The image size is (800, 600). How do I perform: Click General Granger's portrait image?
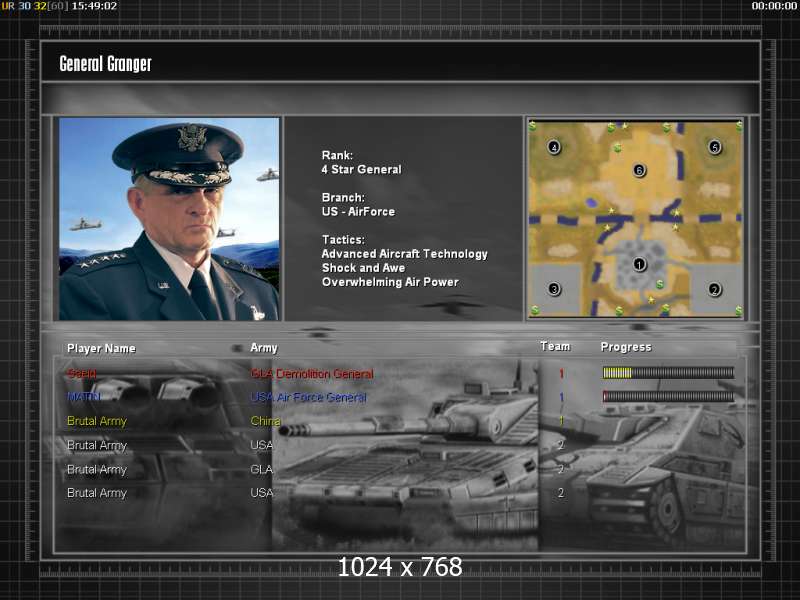[x=169, y=219]
